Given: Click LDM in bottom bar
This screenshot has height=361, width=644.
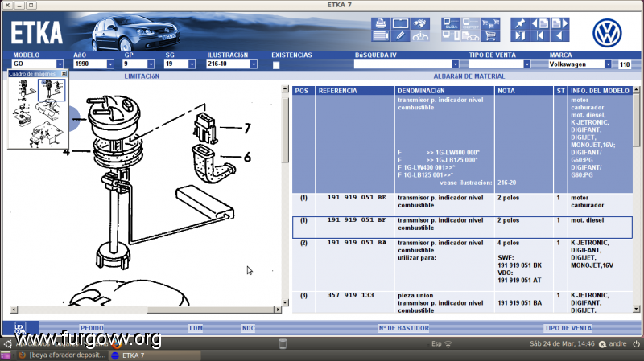Looking at the screenshot, I should pos(196,328).
